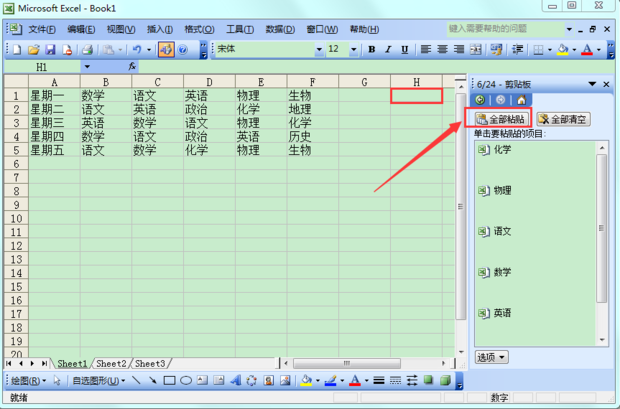Toggle Align Right
The height and width of the screenshot is (409, 620).
click(459, 49)
